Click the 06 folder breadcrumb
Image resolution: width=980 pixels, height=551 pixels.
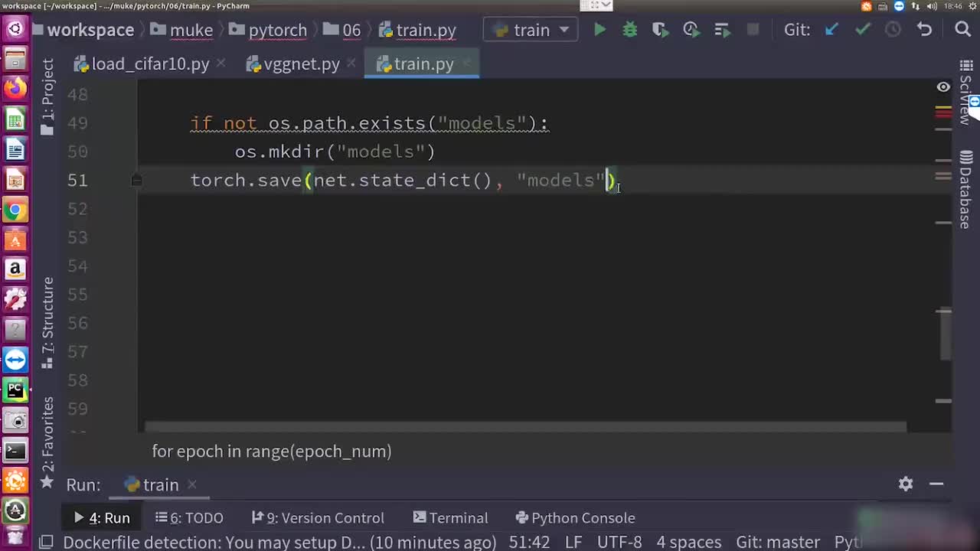342,30
